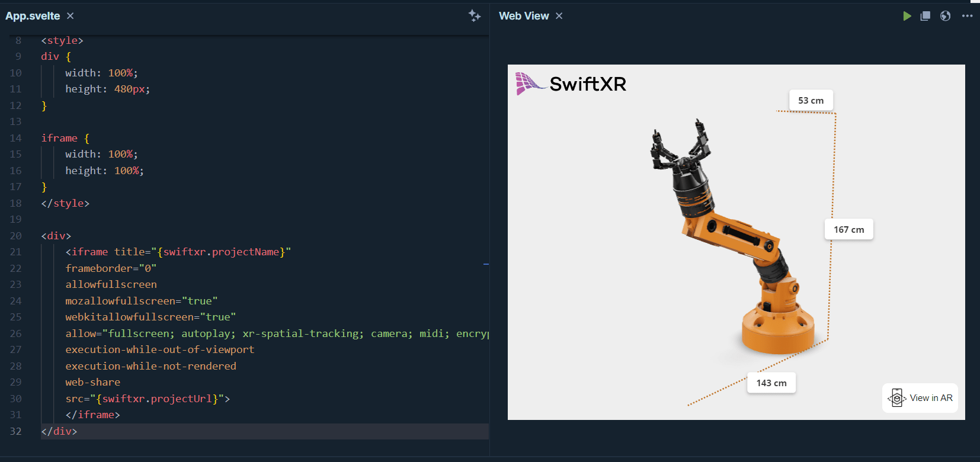Select the 167 cm dimension label

[x=848, y=230]
